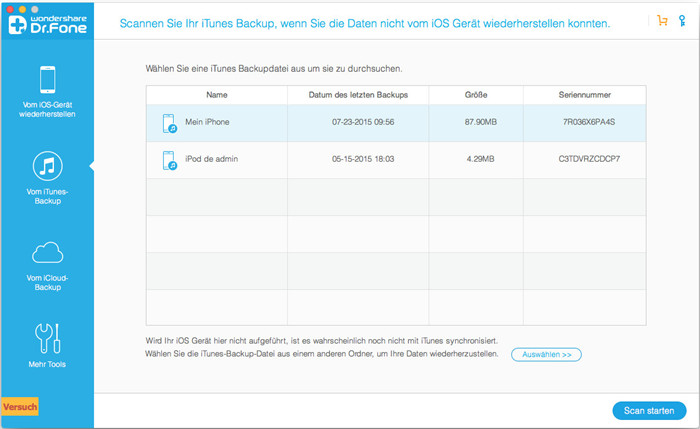
Task: Select the Mein iPhone backup name
Action: pos(207,122)
